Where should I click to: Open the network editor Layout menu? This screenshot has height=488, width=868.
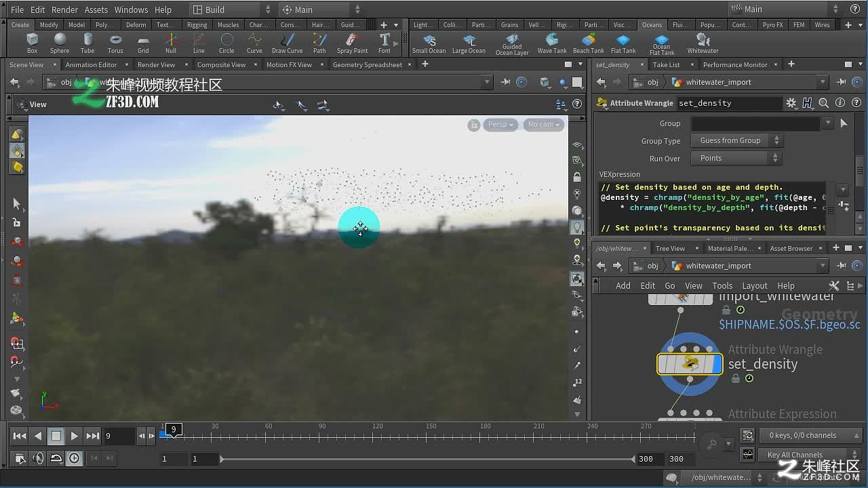click(x=755, y=286)
